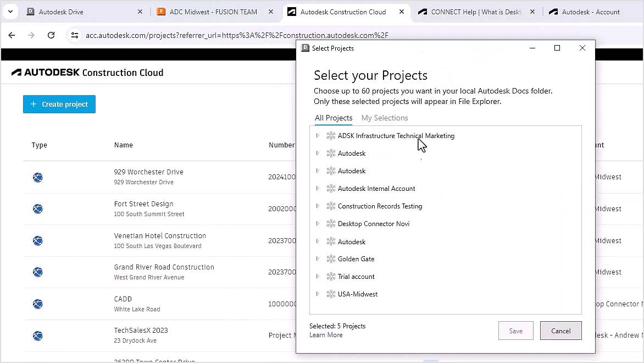Close the Autodesk Construction Cloud browser tab
644x363 pixels.
tap(402, 12)
